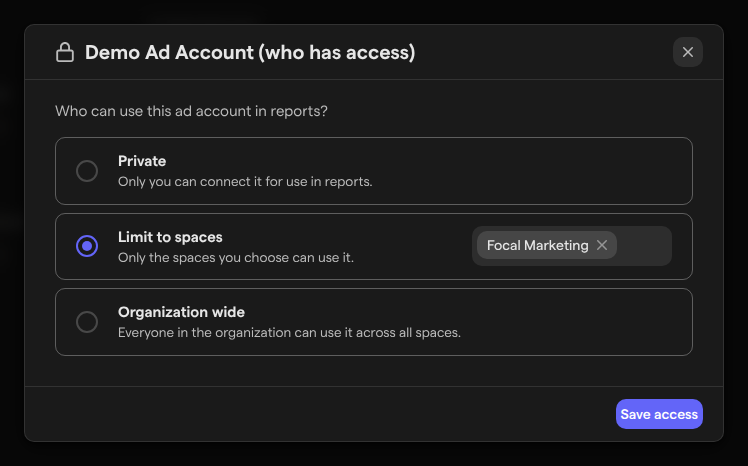The image size is (748, 466).
Task: Click the 'Organization wide' option heading
Action: [181, 312]
